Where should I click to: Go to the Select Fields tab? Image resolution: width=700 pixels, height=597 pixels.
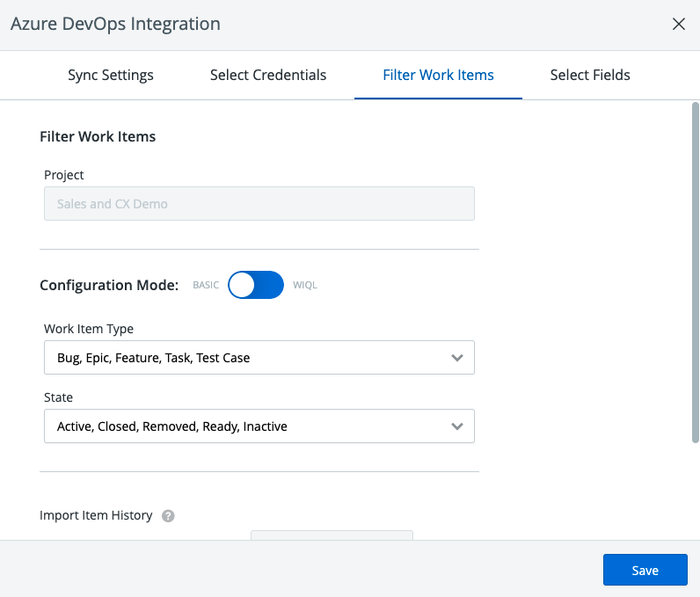590,76
